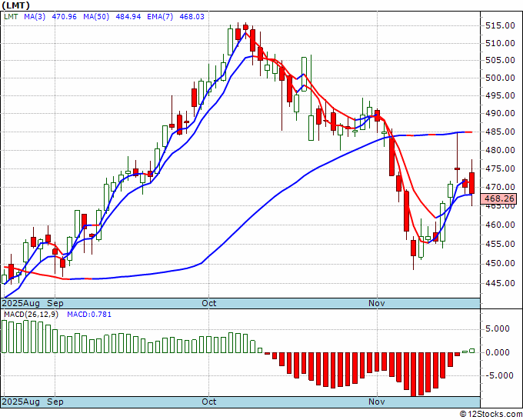Click the Sep label on price time axis
The height and width of the screenshot is (420, 523).
[x=55, y=303]
